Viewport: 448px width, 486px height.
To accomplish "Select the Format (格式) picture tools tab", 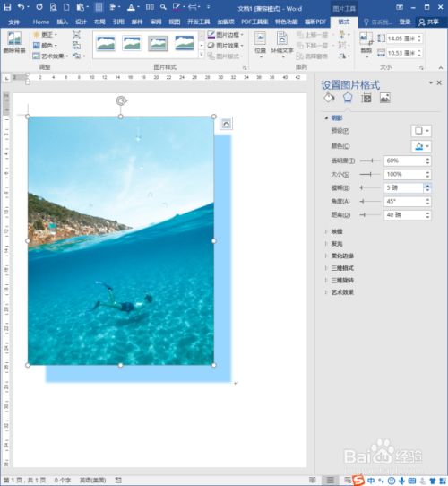I will [x=343, y=22].
